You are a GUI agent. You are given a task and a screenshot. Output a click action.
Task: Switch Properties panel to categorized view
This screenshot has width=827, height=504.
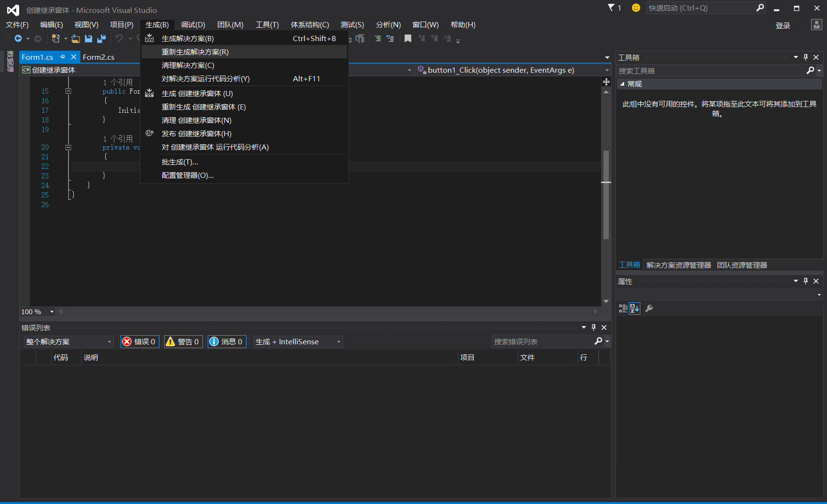[623, 308]
